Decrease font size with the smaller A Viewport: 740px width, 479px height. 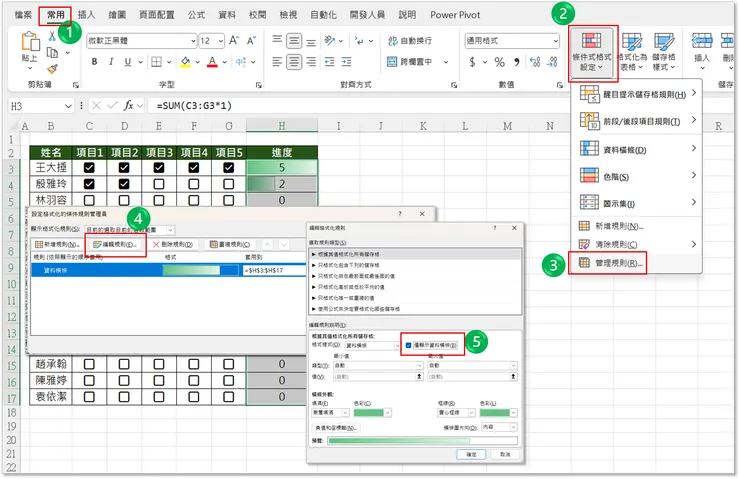(x=251, y=41)
